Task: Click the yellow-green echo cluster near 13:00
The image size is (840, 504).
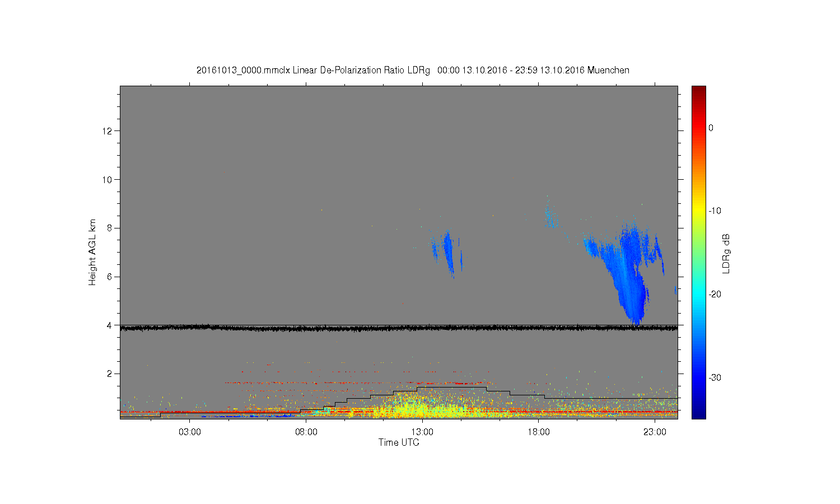Action: tap(417, 406)
